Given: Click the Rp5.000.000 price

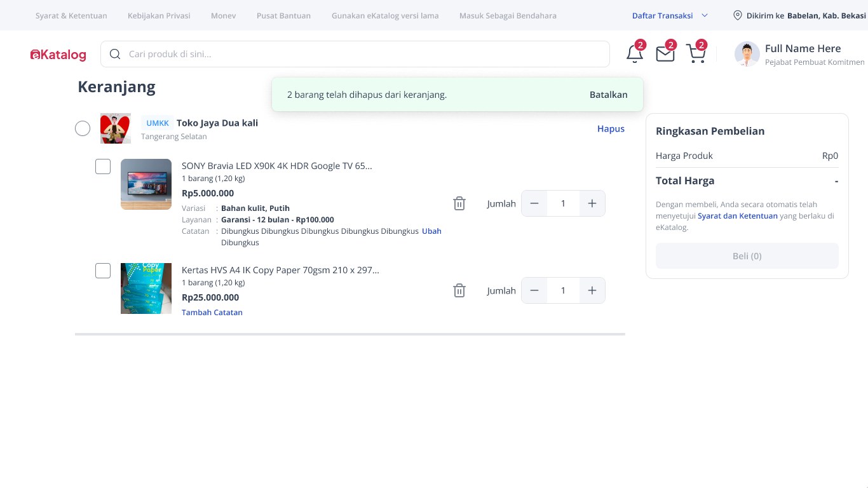Looking at the screenshot, I should [208, 193].
